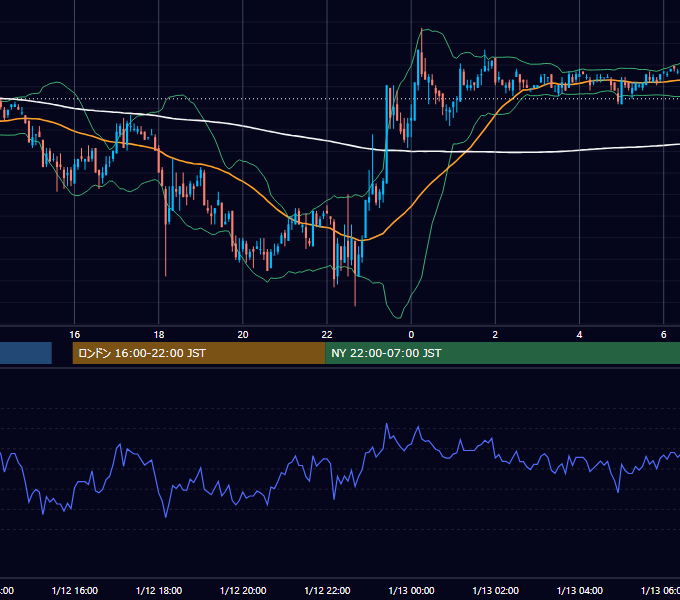The height and width of the screenshot is (600, 680).
Task: Click the 20 hour label on price chart axis
Action: (x=243, y=334)
